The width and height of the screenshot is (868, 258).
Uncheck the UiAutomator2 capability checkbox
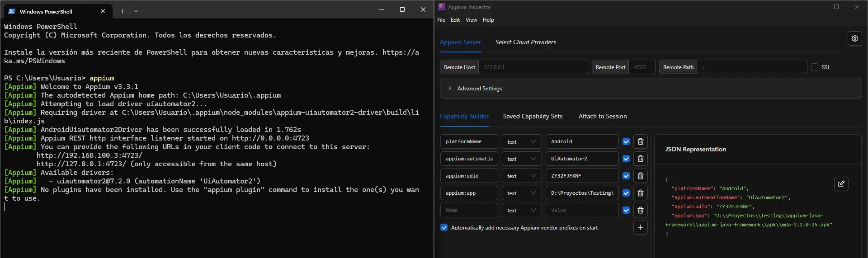click(x=626, y=159)
